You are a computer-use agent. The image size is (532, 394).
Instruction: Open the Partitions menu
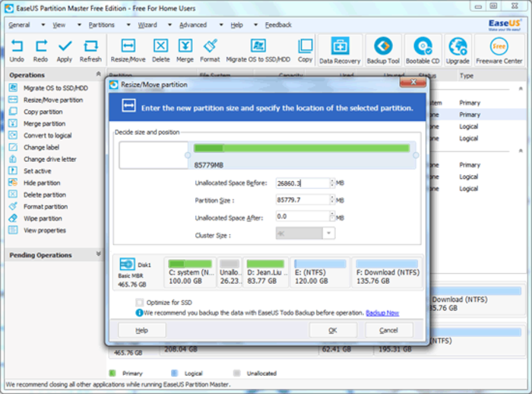pos(101,25)
